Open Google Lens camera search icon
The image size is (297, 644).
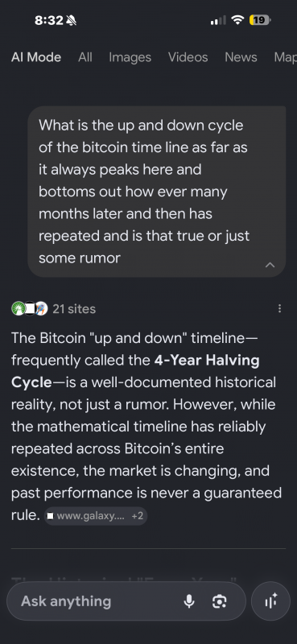(220, 601)
